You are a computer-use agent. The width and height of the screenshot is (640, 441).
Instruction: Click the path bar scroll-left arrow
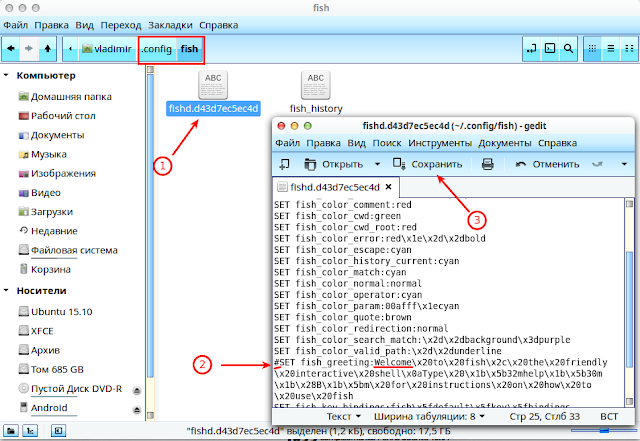point(71,49)
